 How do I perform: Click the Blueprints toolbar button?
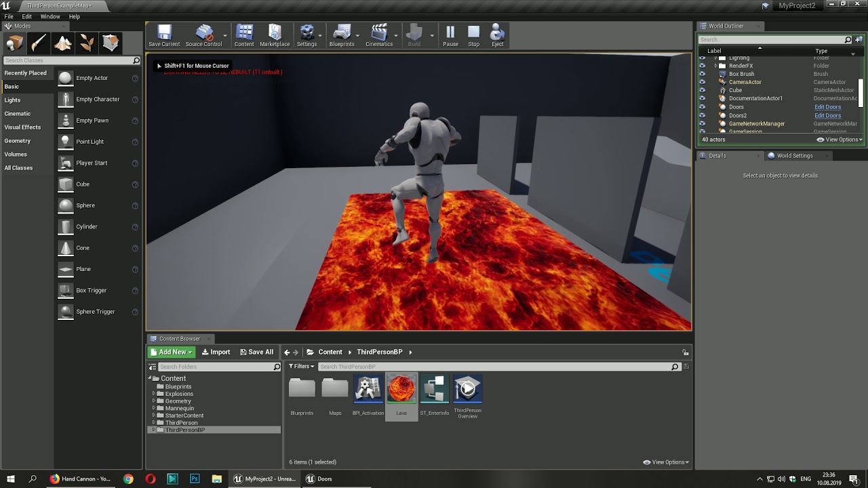click(342, 36)
